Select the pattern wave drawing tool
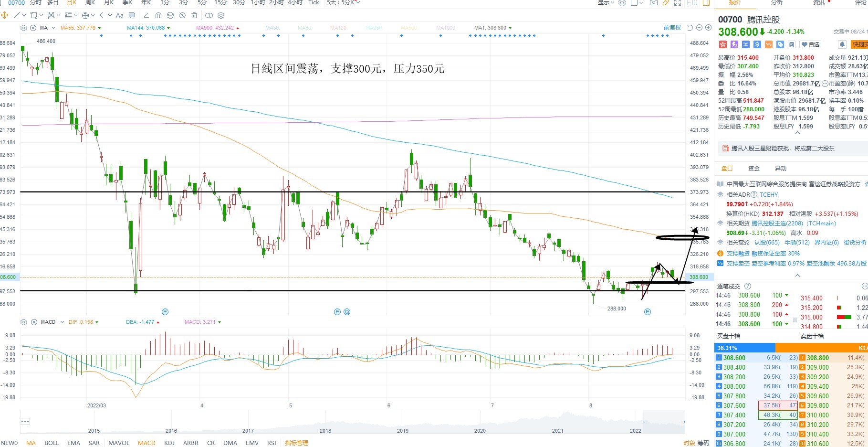This screenshot has height=447, width=868. [x=51, y=15]
